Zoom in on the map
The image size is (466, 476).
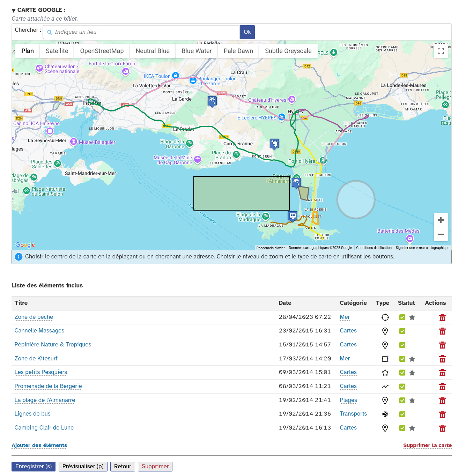coord(441,220)
